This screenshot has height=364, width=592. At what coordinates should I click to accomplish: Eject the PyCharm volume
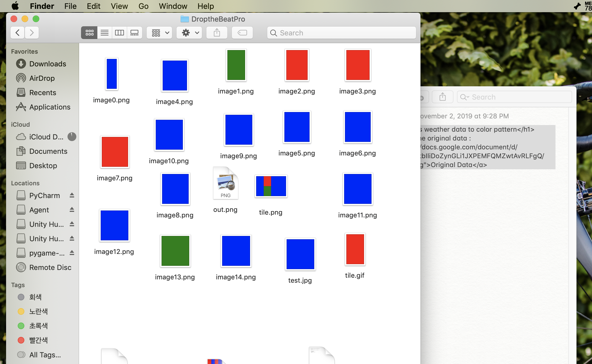pos(72,195)
